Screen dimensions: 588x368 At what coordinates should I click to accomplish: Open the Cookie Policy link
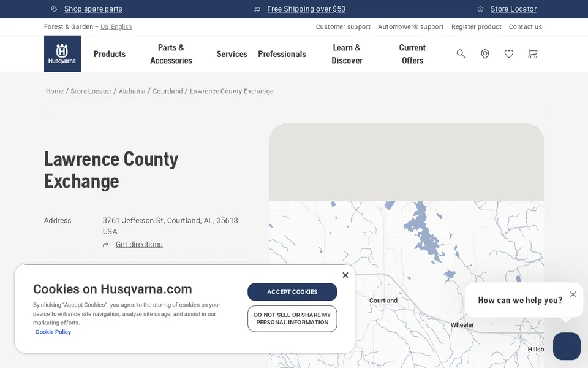coord(53,332)
